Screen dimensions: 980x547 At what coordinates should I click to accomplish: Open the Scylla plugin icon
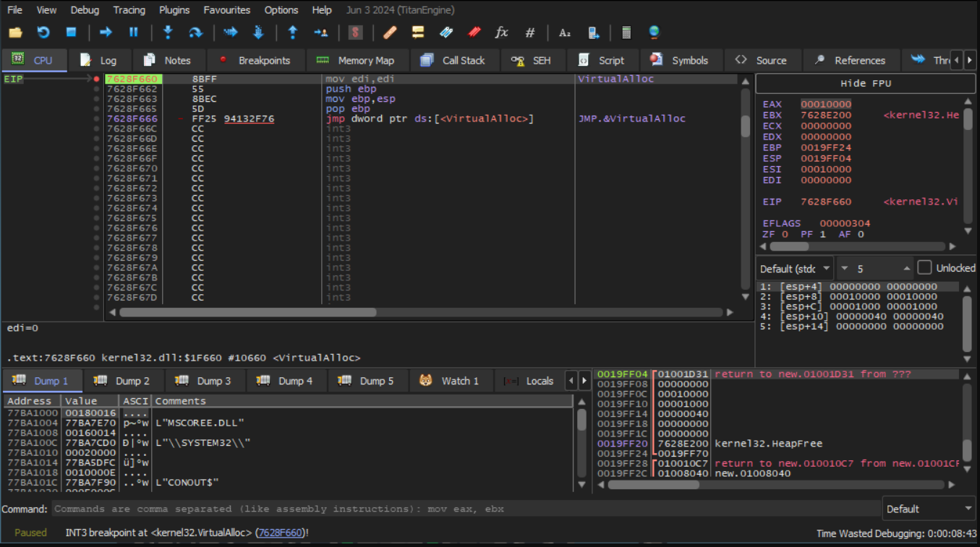coord(355,33)
